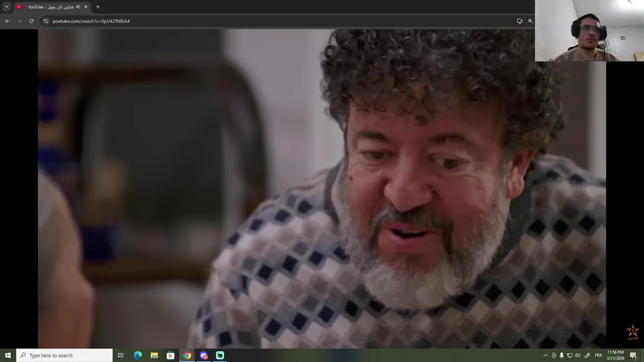Open the Windows Start menu
Image resolution: width=644 pixels, height=362 pixels.
tap(8, 355)
